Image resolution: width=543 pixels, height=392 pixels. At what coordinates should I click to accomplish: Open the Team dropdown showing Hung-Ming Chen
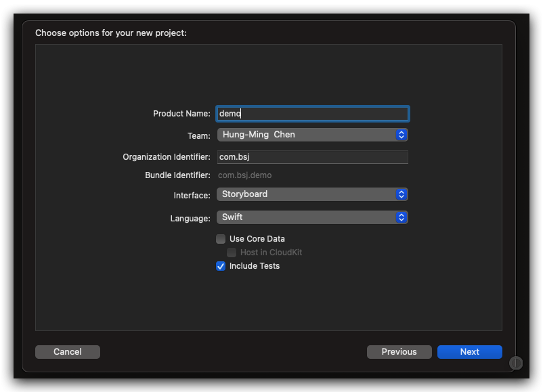(x=306, y=135)
